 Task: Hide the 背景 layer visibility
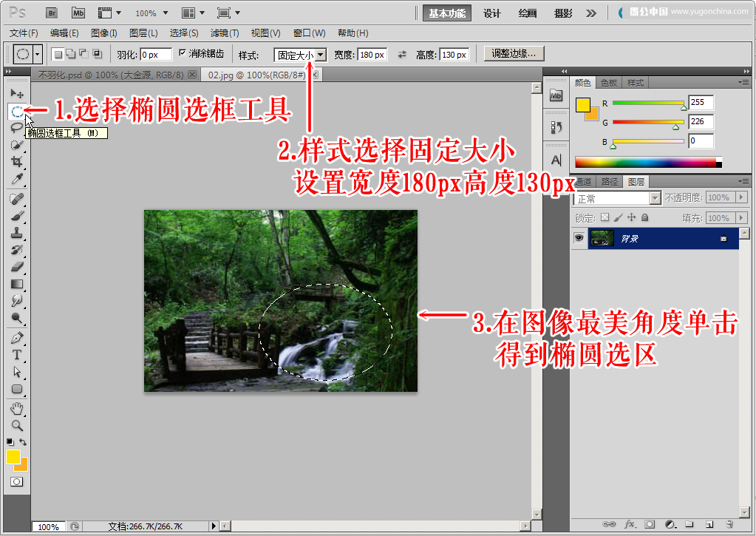(x=579, y=238)
